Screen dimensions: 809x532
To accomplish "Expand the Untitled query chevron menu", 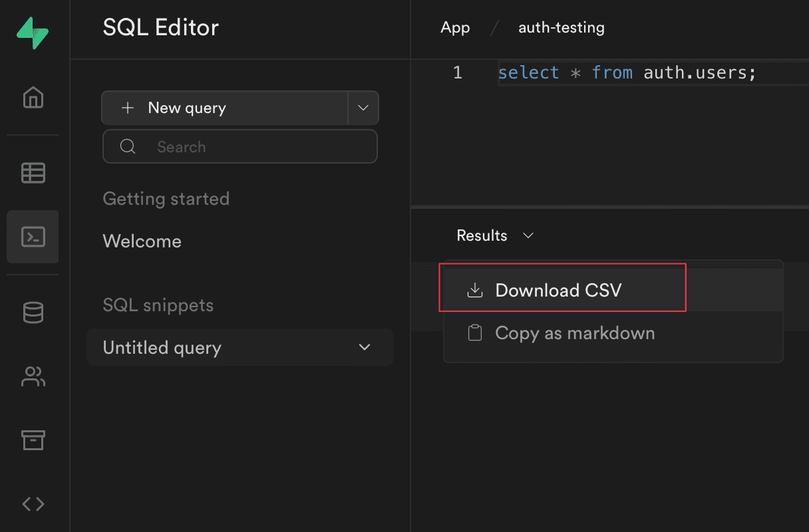I will pos(365,347).
